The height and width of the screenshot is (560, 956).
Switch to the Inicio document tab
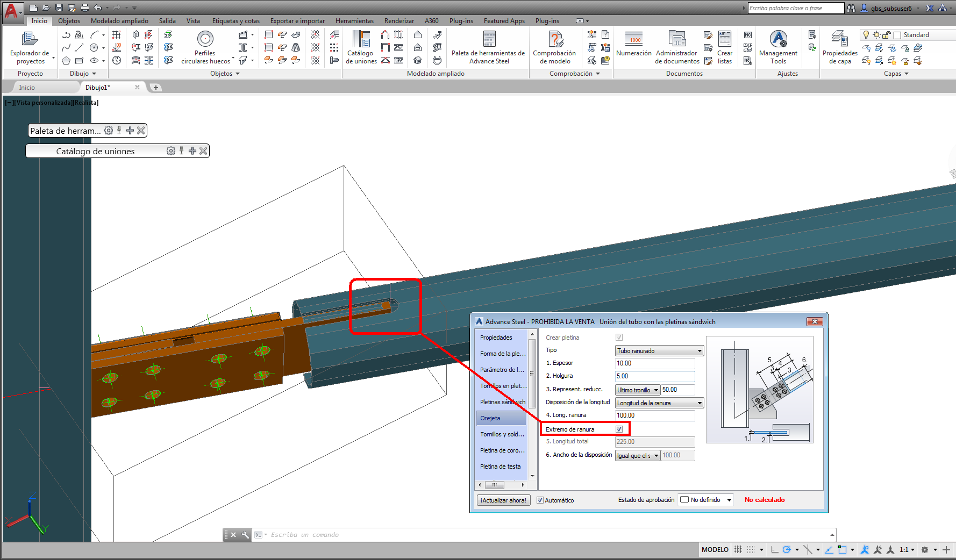pos(27,88)
